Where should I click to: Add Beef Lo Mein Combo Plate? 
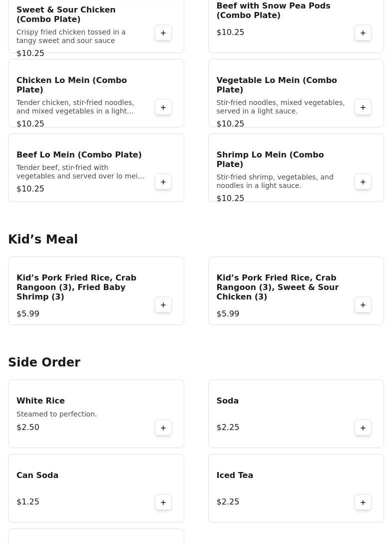[163, 182]
